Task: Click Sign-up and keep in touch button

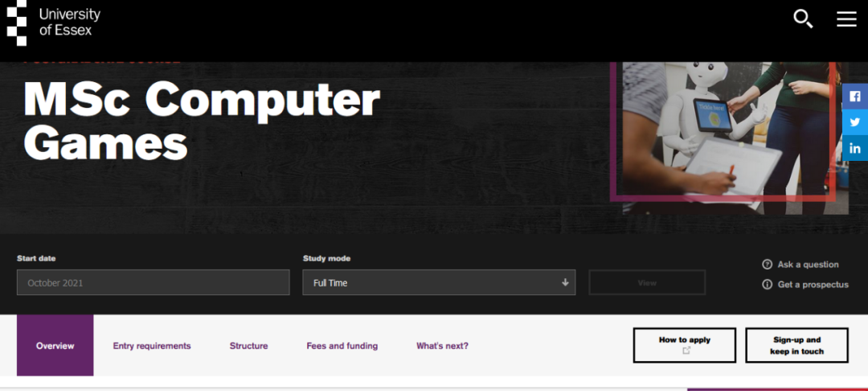Action: click(x=796, y=345)
